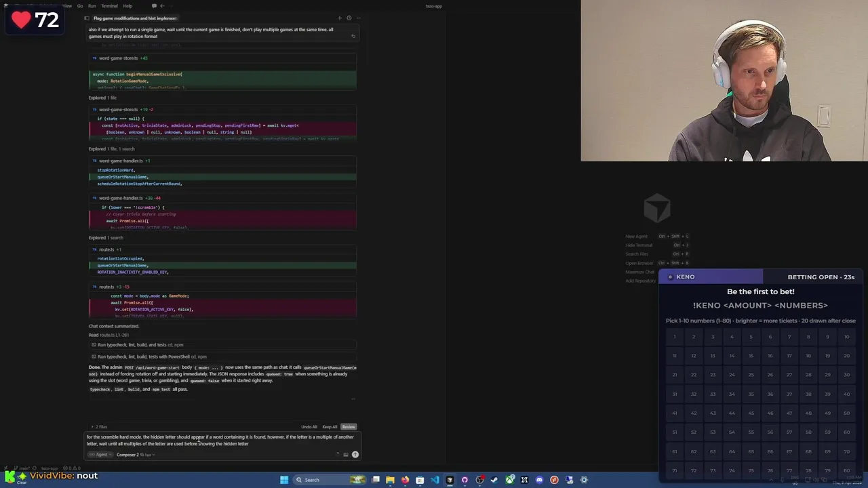Focus the chat prompt input box
This screenshot has height=488, width=868.
click(221, 441)
